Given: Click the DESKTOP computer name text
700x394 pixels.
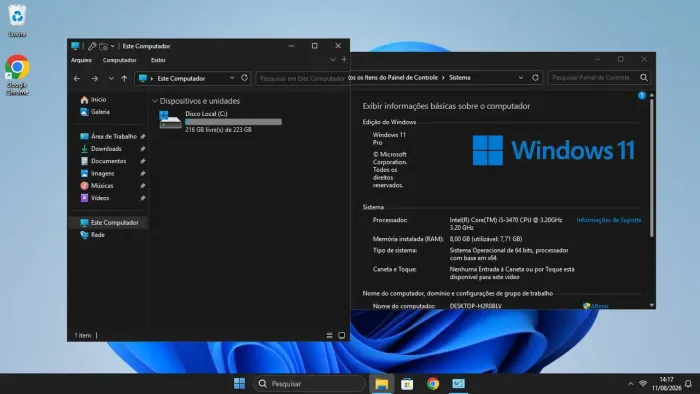Looking at the screenshot, I should 475,306.
